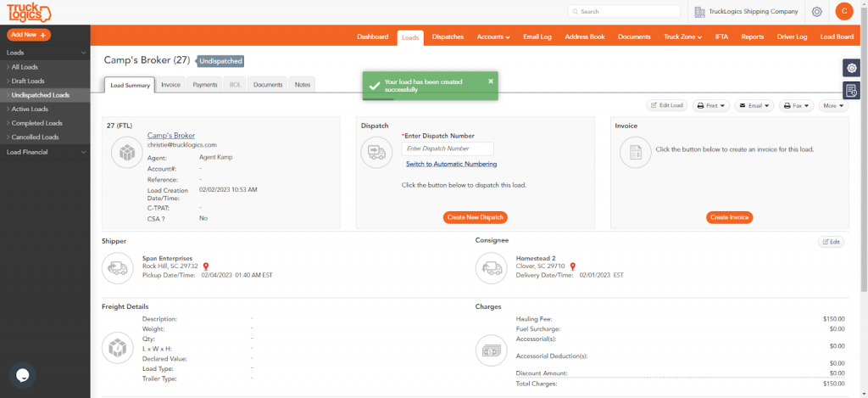Open Draft Loads in sidebar
The width and height of the screenshot is (868, 398).
(45, 81)
